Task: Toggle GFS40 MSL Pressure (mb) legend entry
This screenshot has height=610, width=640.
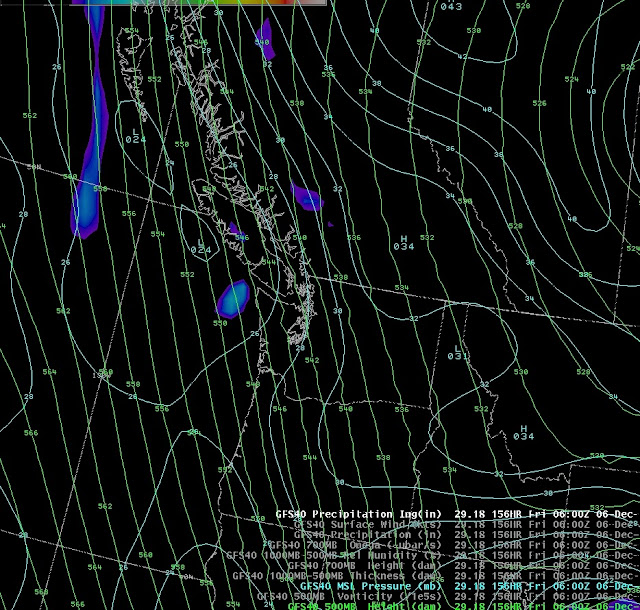Action: [x=469, y=586]
